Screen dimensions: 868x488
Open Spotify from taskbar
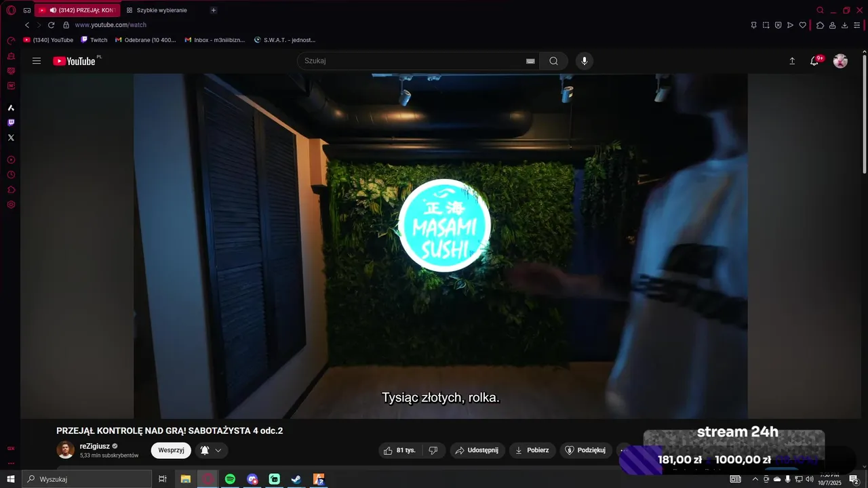coord(230,479)
